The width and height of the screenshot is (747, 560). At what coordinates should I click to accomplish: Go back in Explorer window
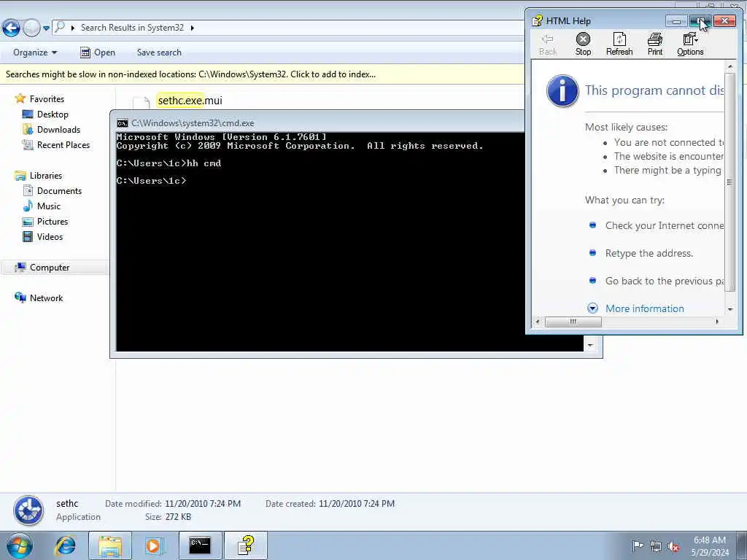(x=12, y=28)
